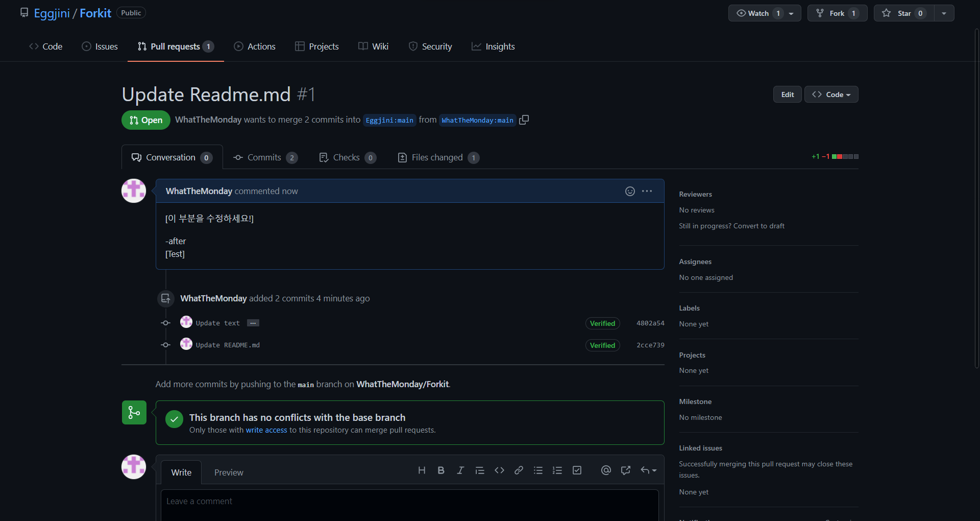
Task: Open the Code dropdown on pull request
Action: tap(831, 94)
